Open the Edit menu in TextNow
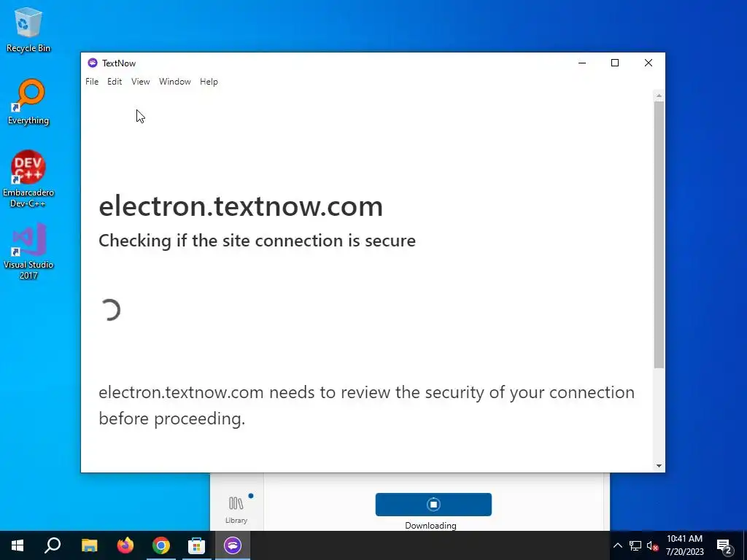The image size is (747, 560). (115, 82)
